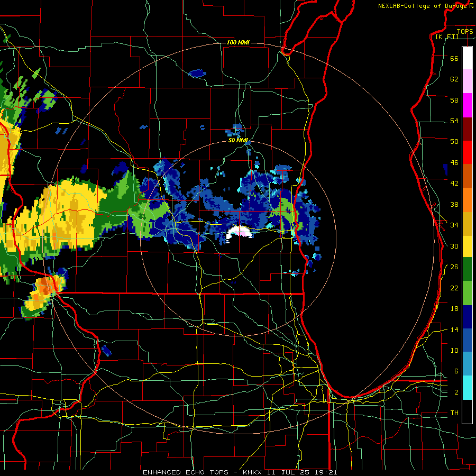
Task: Click the [K FT] units label
Action: (x=447, y=37)
